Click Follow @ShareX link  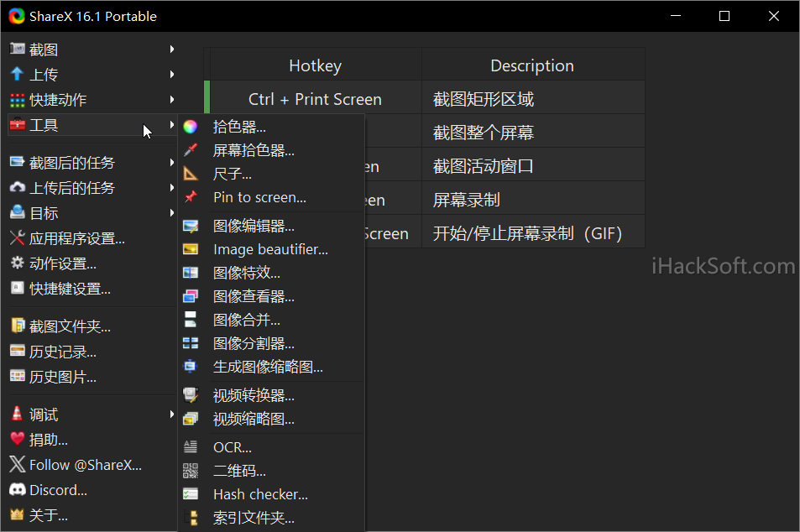(x=85, y=465)
